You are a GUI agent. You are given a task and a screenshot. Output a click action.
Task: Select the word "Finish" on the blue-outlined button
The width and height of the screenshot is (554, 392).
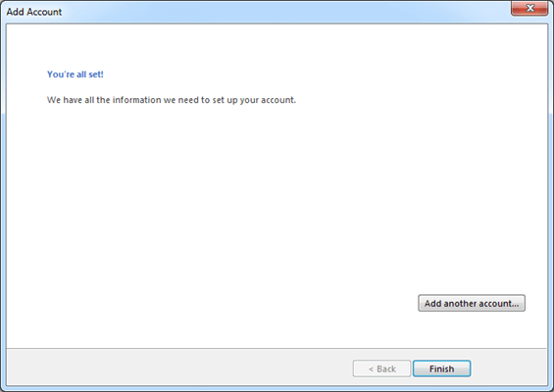[x=441, y=368]
